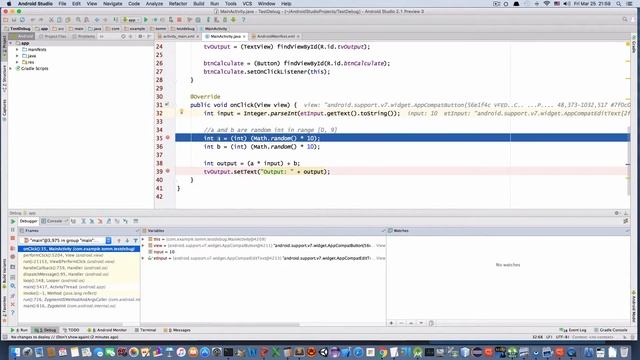Open debug help question mark icon
The height and width of the screenshot is (360, 640).
click(13, 313)
